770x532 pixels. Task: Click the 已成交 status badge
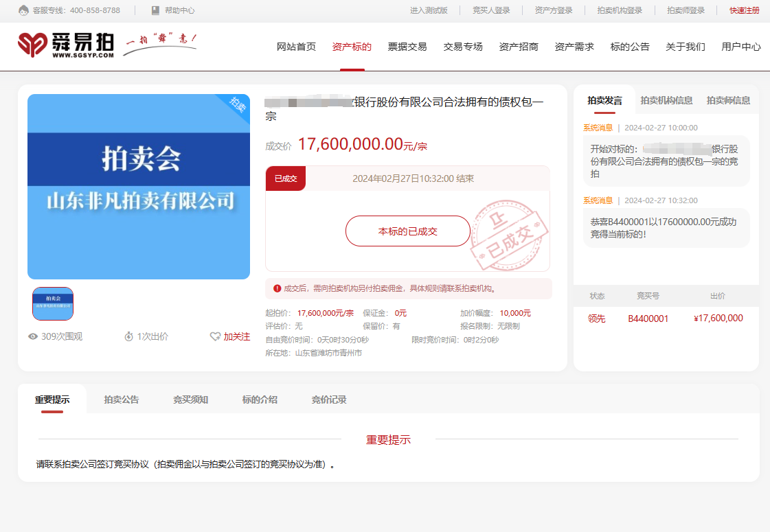pyautogui.click(x=286, y=178)
